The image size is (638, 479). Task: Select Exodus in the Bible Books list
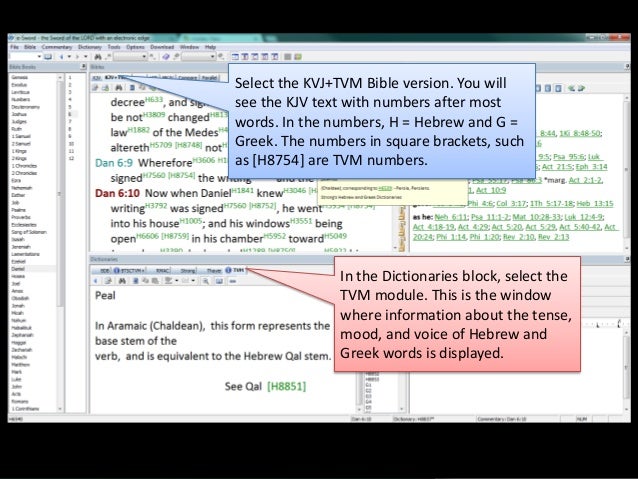pos(19,85)
